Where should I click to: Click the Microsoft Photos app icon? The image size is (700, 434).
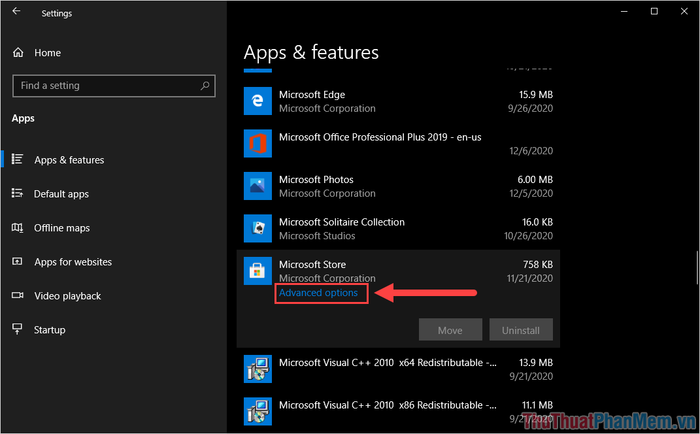pyautogui.click(x=258, y=186)
